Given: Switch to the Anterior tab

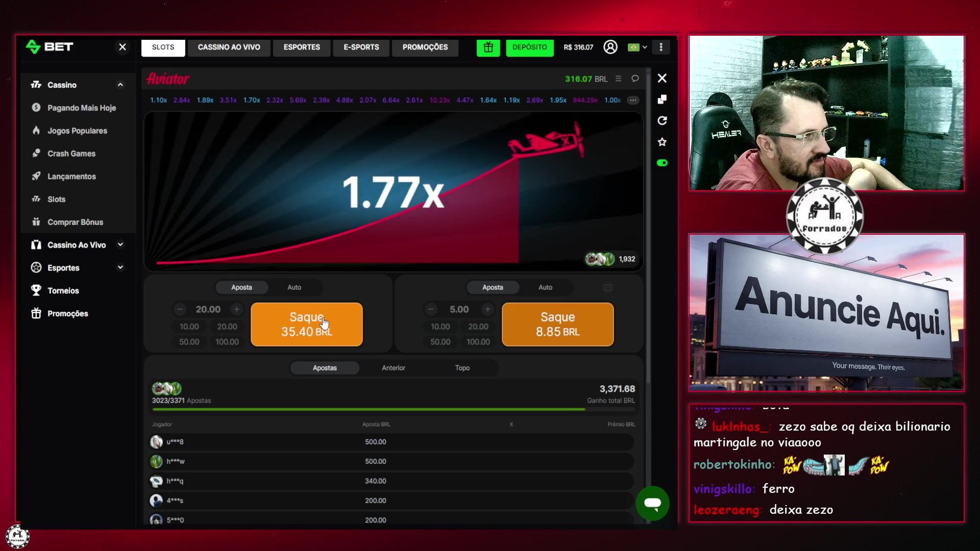Looking at the screenshot, I should (x=394, y=368).
